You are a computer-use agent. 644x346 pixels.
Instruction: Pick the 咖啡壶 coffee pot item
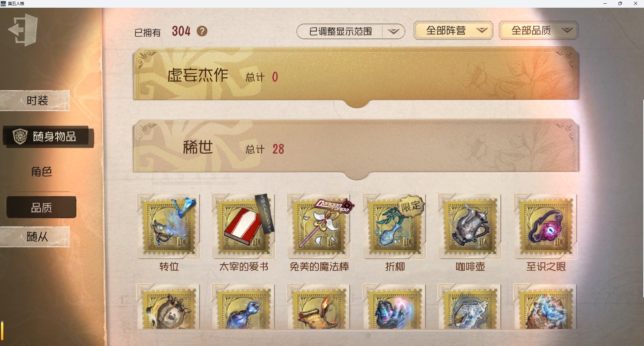point(470,226)
